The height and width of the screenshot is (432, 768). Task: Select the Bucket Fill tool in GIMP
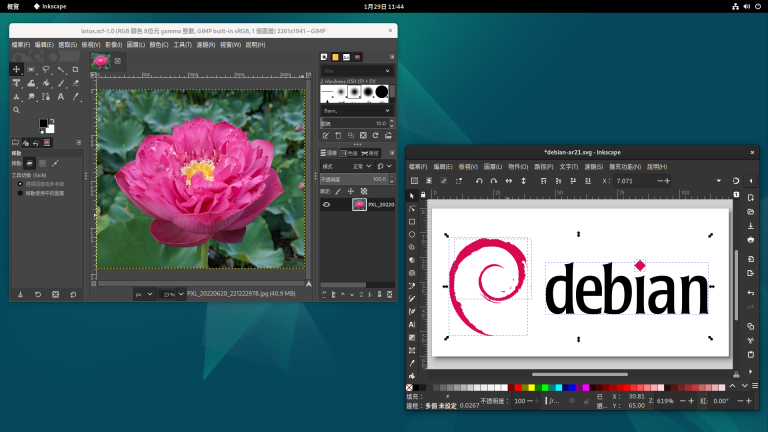point(46,83)
